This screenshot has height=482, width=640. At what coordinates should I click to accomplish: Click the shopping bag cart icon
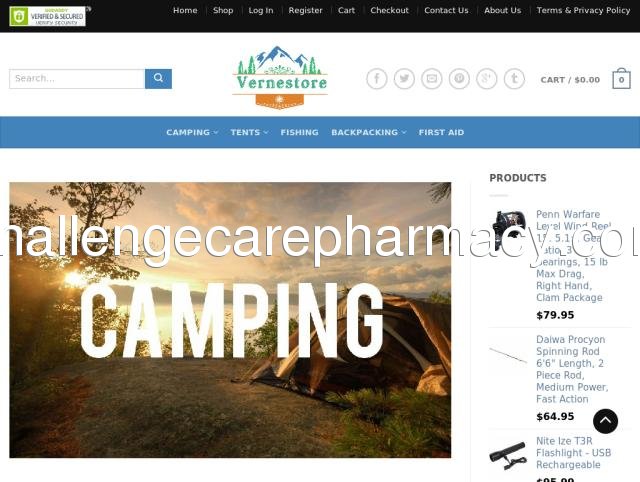(x=621, y=79)
